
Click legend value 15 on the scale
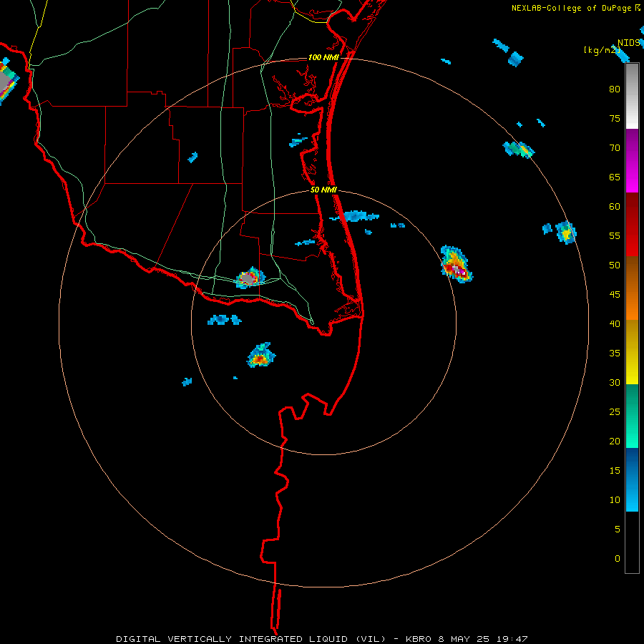(615, 470)
